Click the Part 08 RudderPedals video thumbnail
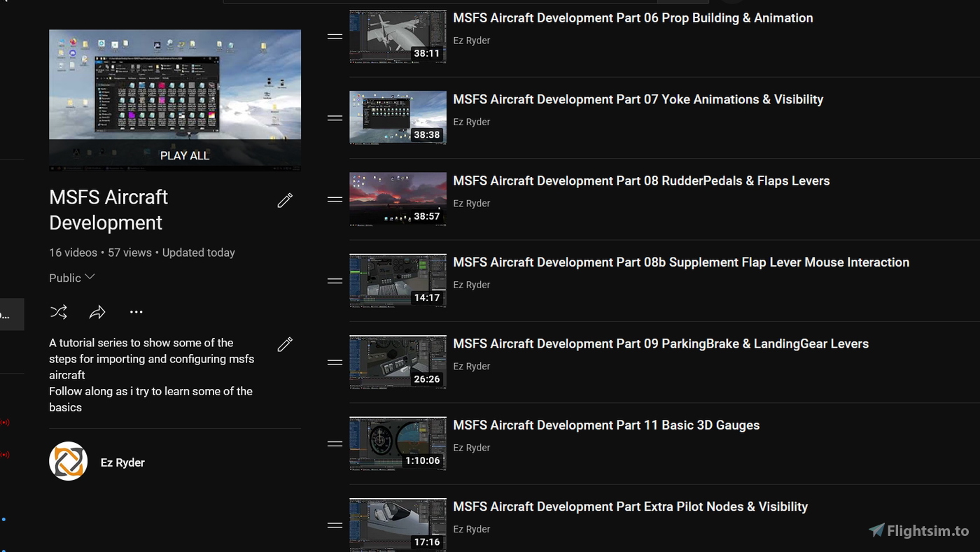Viewport: 980px width, 552px height. (x=398, y=199)
